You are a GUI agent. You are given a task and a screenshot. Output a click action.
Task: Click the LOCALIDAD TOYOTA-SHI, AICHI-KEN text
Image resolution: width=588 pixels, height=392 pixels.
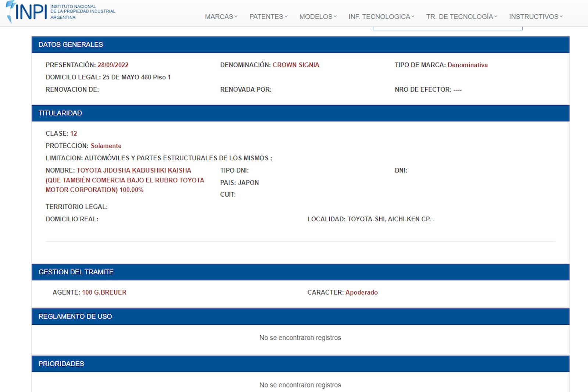click(x=371, y=219)
